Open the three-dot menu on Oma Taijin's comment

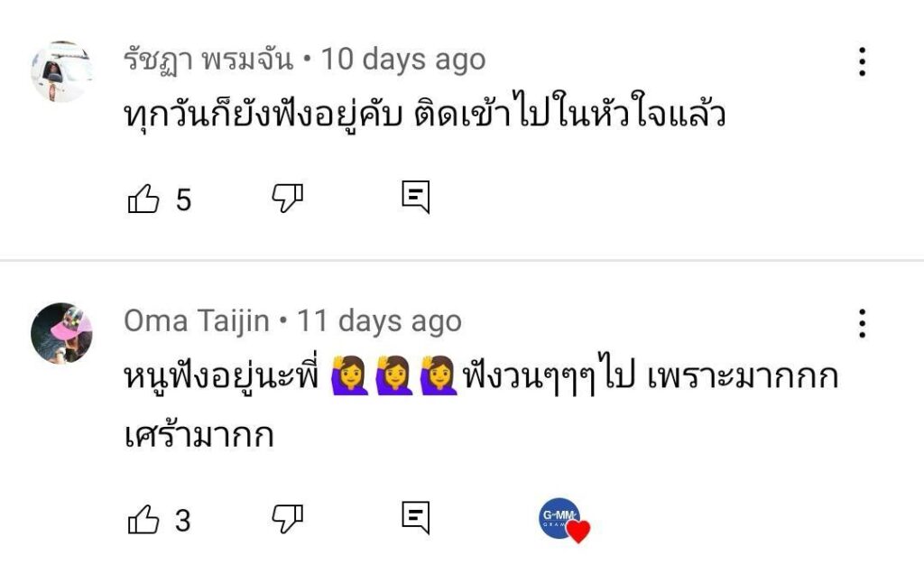862,322
